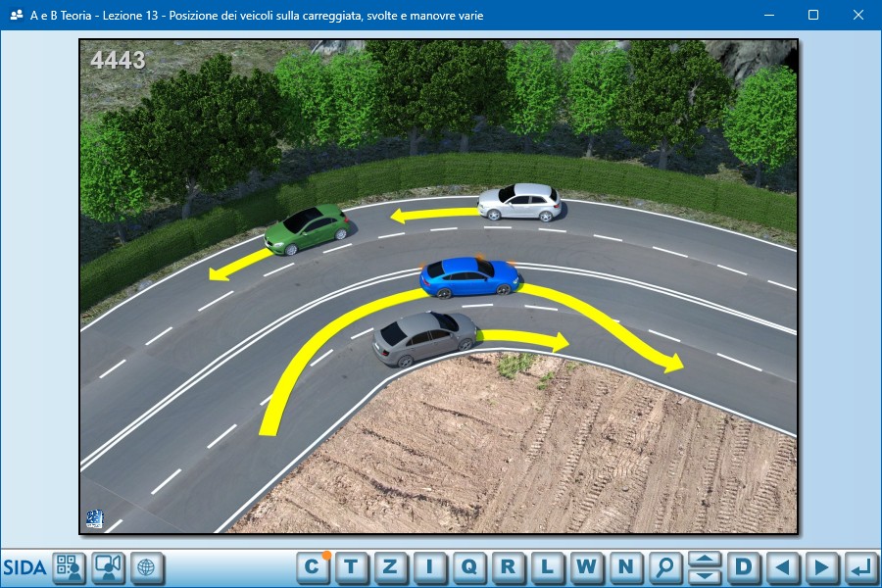The image size is (882, 588).
Task: Click the window title bar app icon
Action: pyautogui.click(x=17, y=16)
